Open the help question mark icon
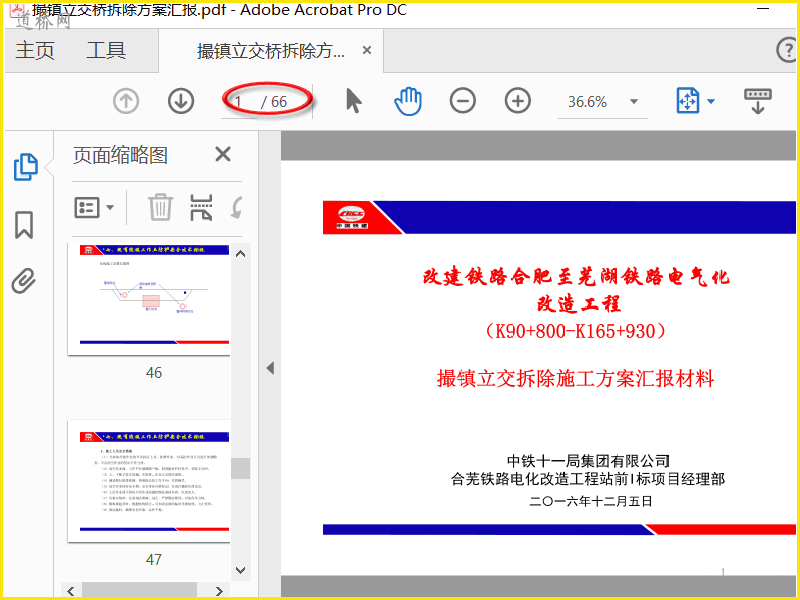Image resolution: width=800 pixels, height=600 pixels. click(x=787, y=51)
